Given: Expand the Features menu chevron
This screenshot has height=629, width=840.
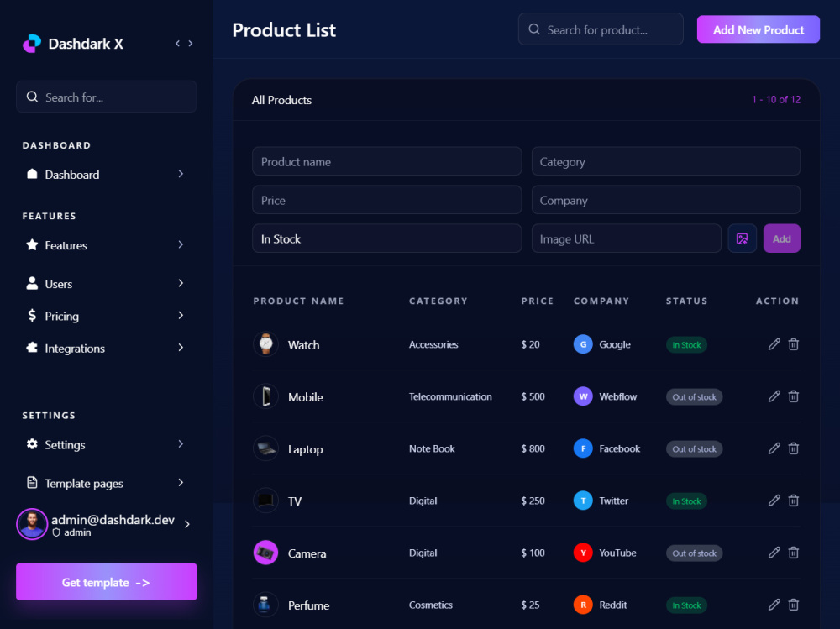Looking at the screenshot, I should tap(181, 244).
